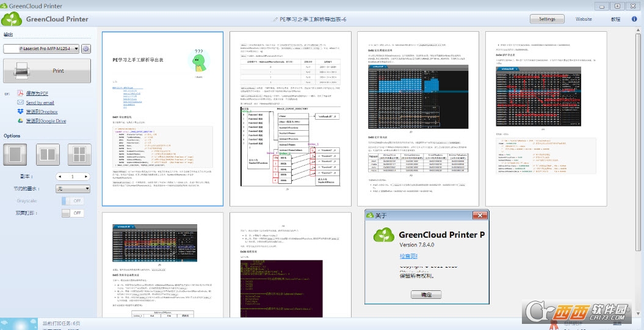Open the printer selection dropdown

(x=42, y=49)
